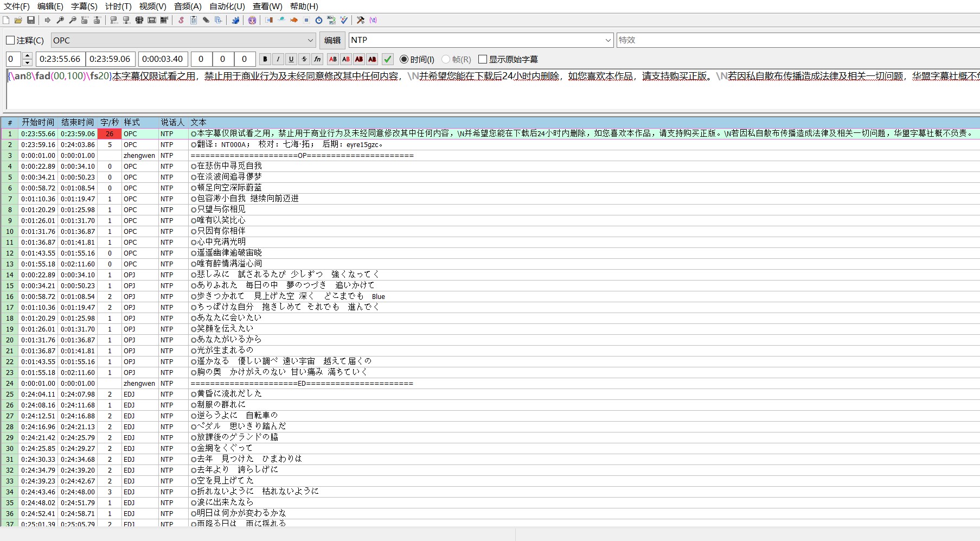The width and height of the screenshot is (980, 541).
Task: Open options with hammer and wrench icon
Action: coord(361,20)
